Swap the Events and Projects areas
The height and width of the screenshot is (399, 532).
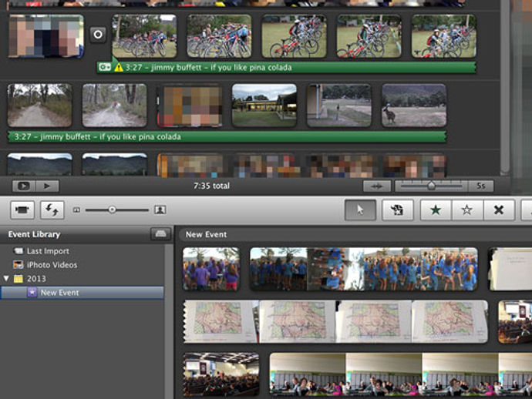click(52, 210)
